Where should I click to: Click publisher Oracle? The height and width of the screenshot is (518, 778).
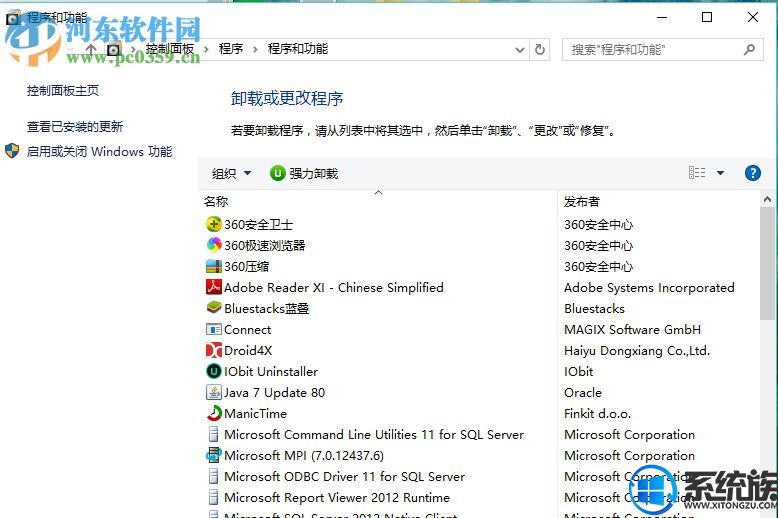pos(583,392)
